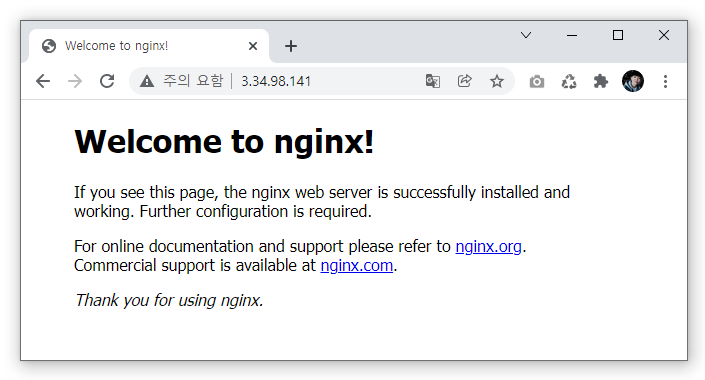
Task: Open the Chrome three-dot menu
Action: (x=665, y=81)
